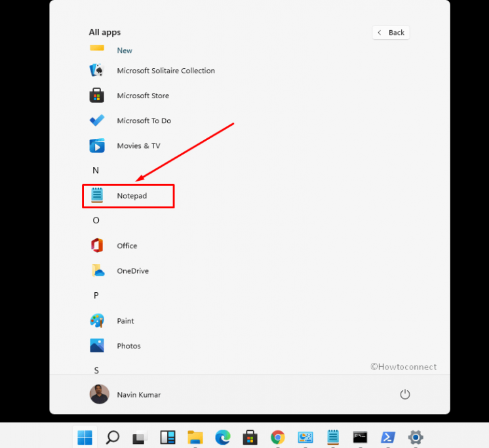Image resolution: width=489 pixels, height=448 pixels.
Task: Launch Microsoft Edge from the taskbar
Action: click(223, 438)
